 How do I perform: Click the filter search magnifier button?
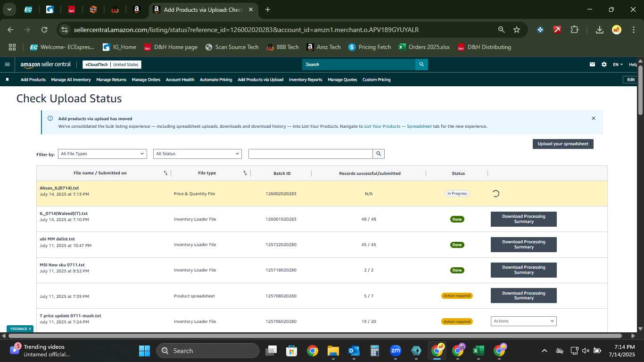(x=379, y=154)
